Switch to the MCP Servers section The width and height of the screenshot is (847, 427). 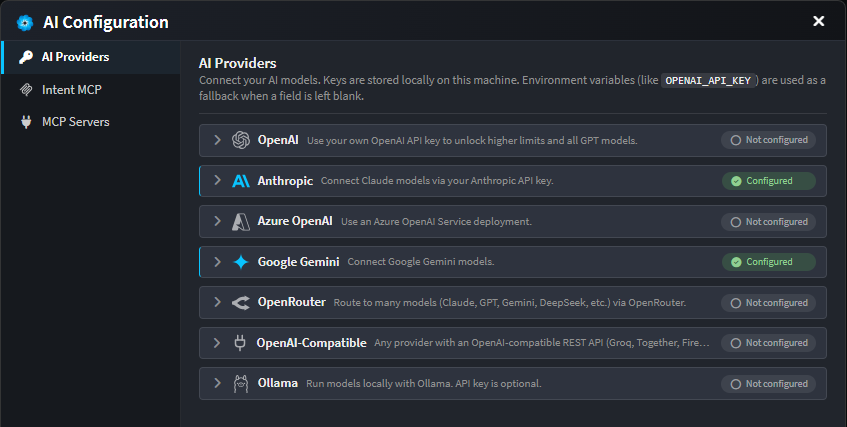coord(91,122)
